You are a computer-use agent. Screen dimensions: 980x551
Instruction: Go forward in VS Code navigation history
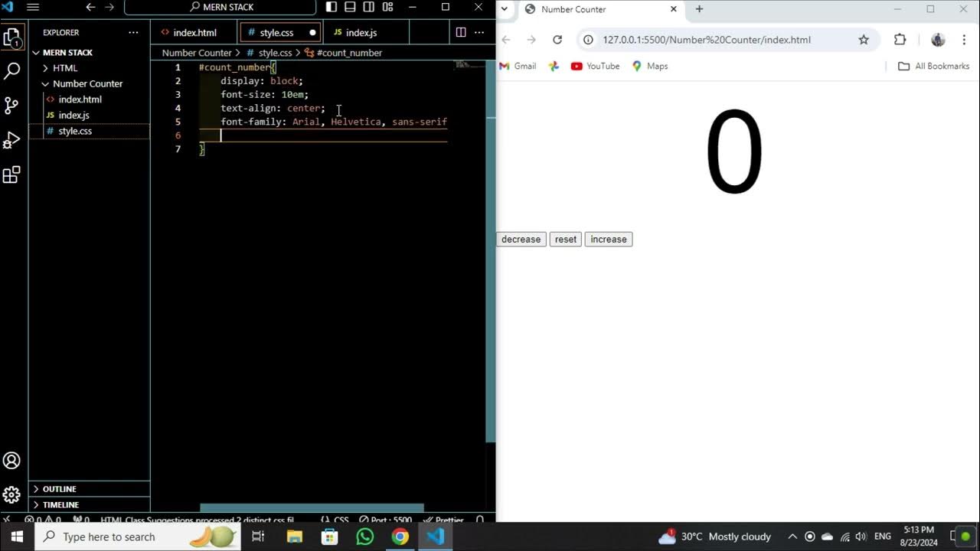(109, 8)
